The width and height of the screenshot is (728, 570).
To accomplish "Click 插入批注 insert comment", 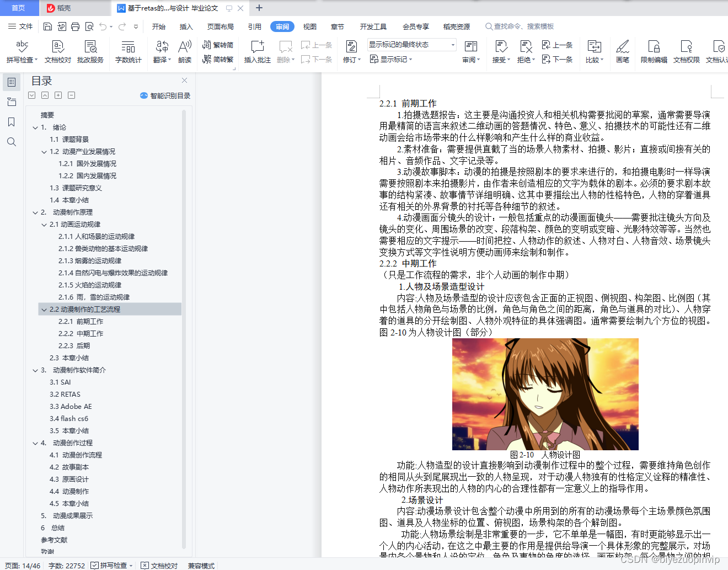I will pyautogui.click(x=258, y=52).
